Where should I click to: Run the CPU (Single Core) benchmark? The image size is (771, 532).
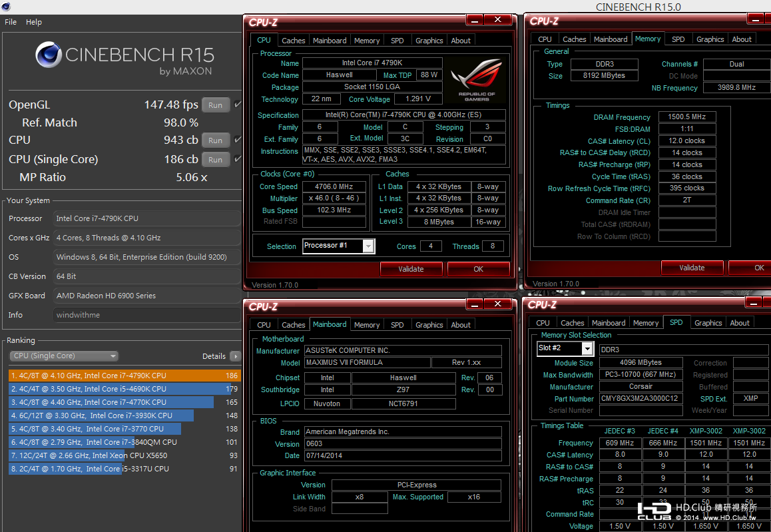(215, 159)
